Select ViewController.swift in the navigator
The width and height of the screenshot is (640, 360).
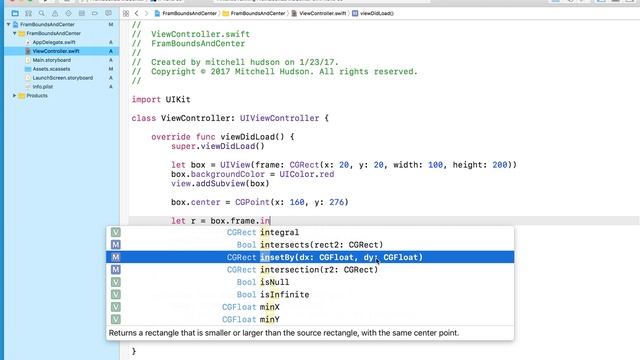pyautogui.click(x=56, y=51)
